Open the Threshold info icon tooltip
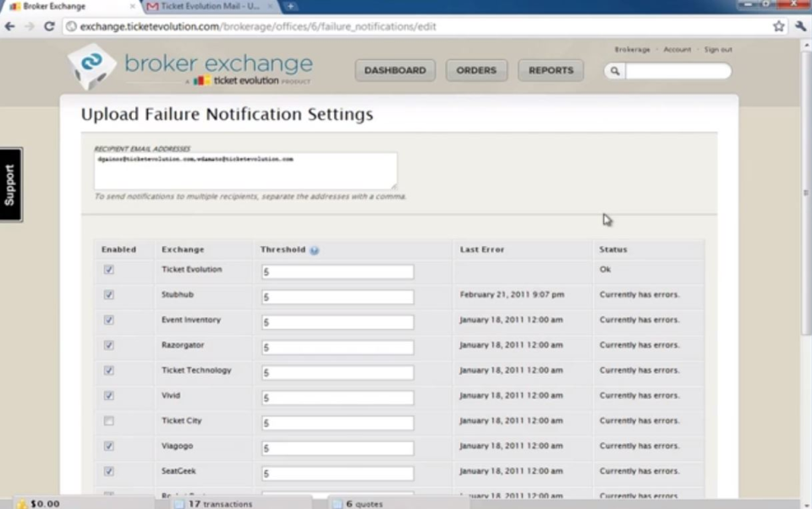 pyautogui.click(x=314, y=249)
